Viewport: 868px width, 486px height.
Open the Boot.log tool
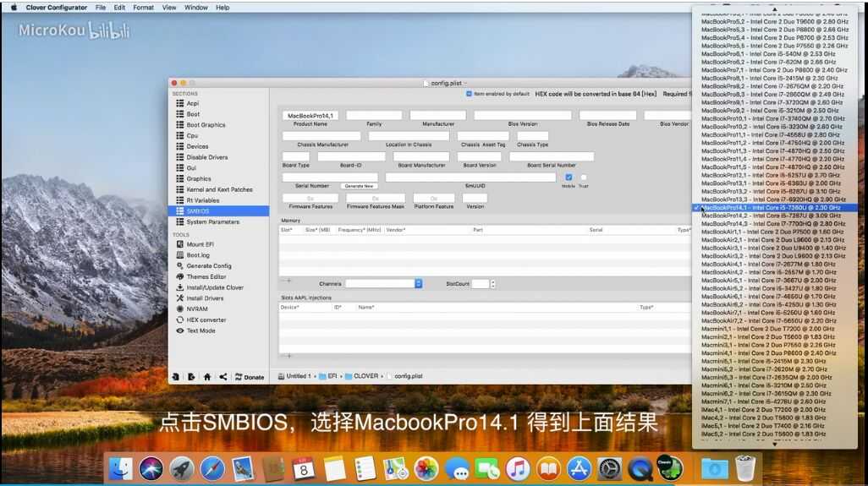pos(198,255)
